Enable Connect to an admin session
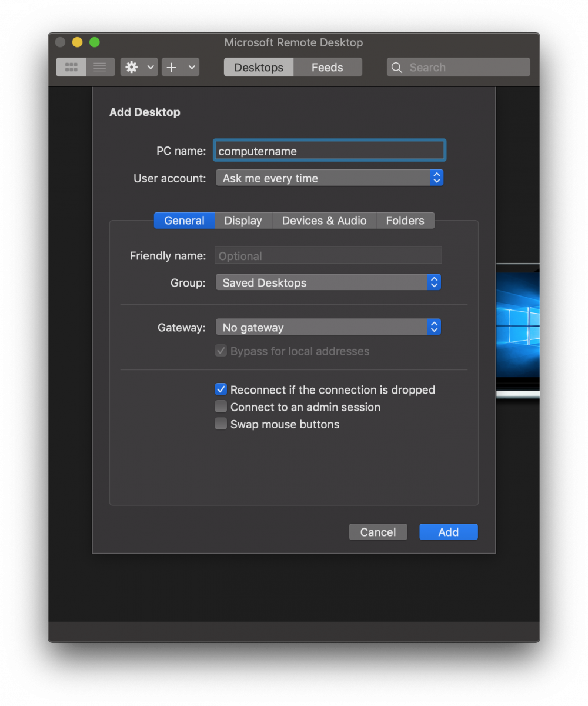 (x=221, y=407)
